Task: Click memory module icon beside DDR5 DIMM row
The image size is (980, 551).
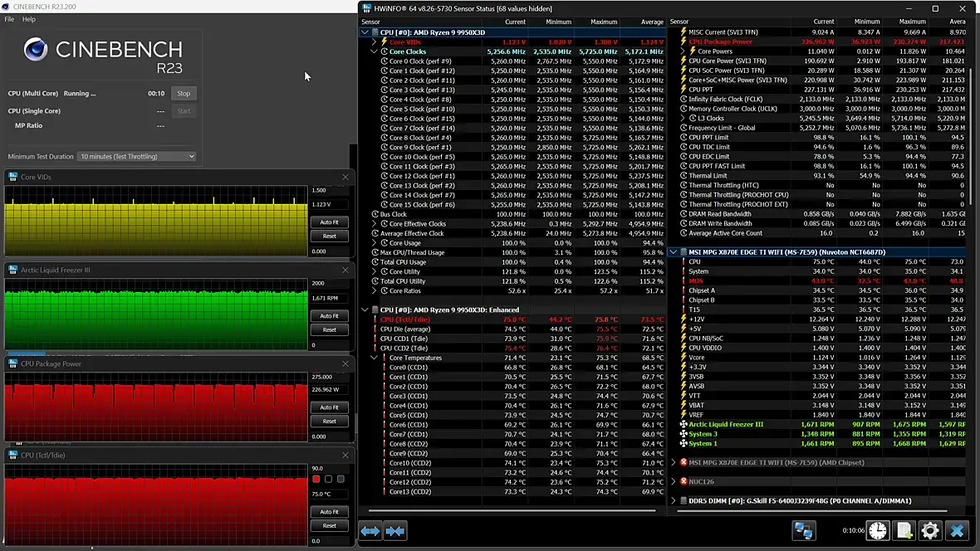Action: click(x=684, y=501)
